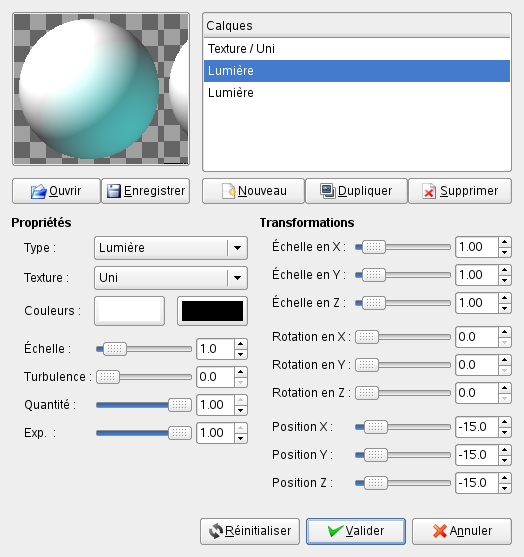
Task: Click the Position Y value field
Action: click(477, 455)
